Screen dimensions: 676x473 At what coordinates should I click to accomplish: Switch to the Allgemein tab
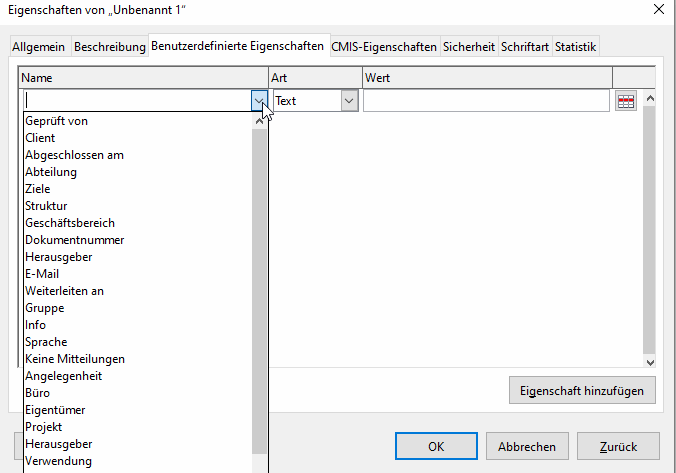[38, 47]
